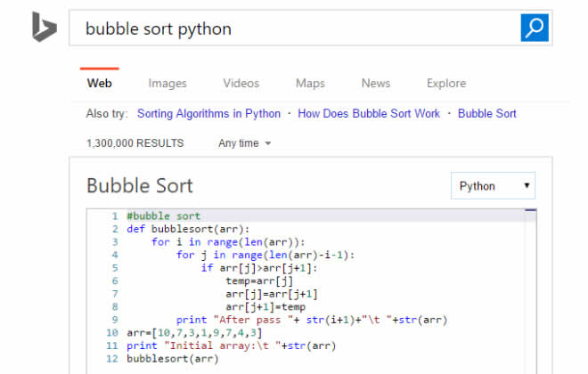Image resolution: width=588 pixels, height=374 pixels.
Task: Open the Python language dropdown
Action: click(x=493, y=186)
